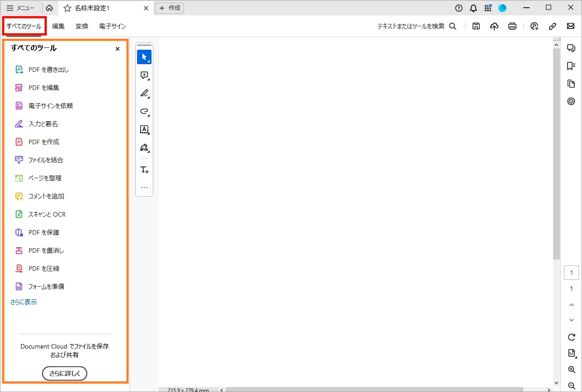Click the send by email icon

571,26
